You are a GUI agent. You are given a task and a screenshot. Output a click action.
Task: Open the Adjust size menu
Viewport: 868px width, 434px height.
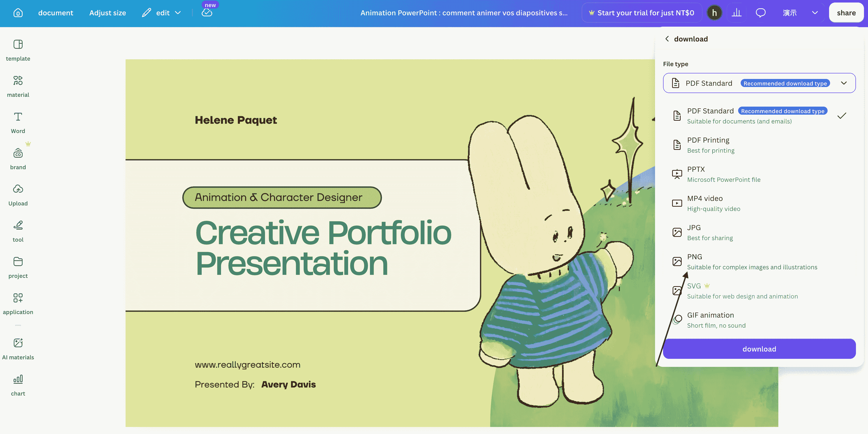(107, 13)
